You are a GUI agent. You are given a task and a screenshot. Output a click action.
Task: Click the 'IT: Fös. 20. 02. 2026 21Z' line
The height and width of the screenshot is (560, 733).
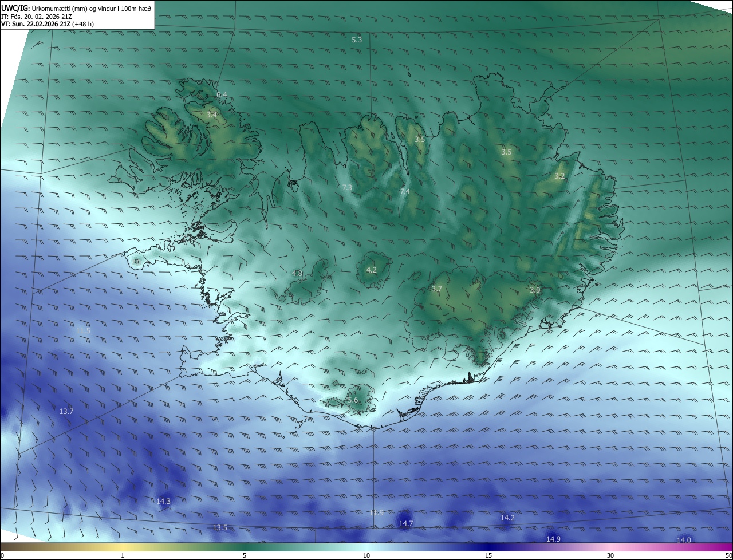[x=36, y=16]
